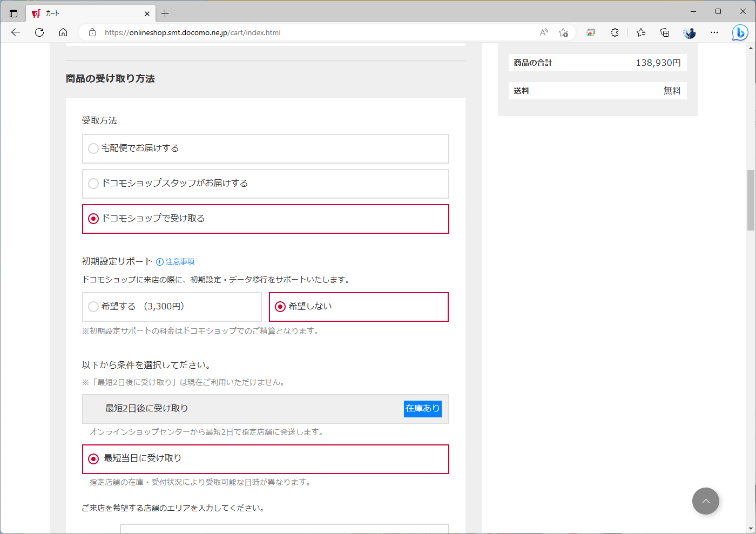Open the Collections icon

pos(665,32)
